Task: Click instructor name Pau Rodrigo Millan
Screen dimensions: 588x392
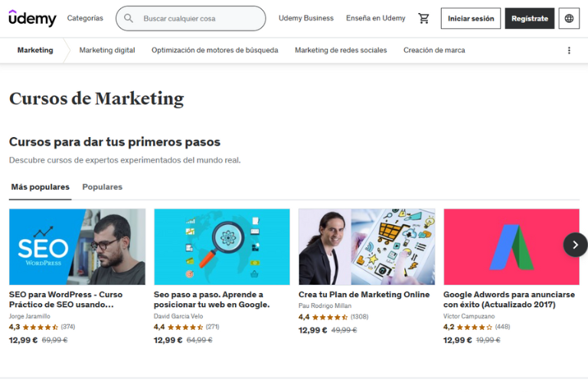Action: [x=325, y=305]
